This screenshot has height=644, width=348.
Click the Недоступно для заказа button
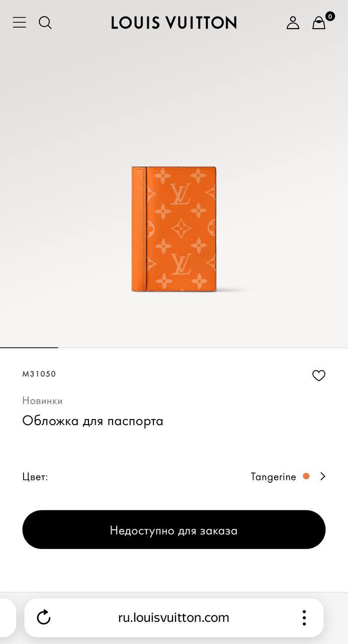pos(174,530)
